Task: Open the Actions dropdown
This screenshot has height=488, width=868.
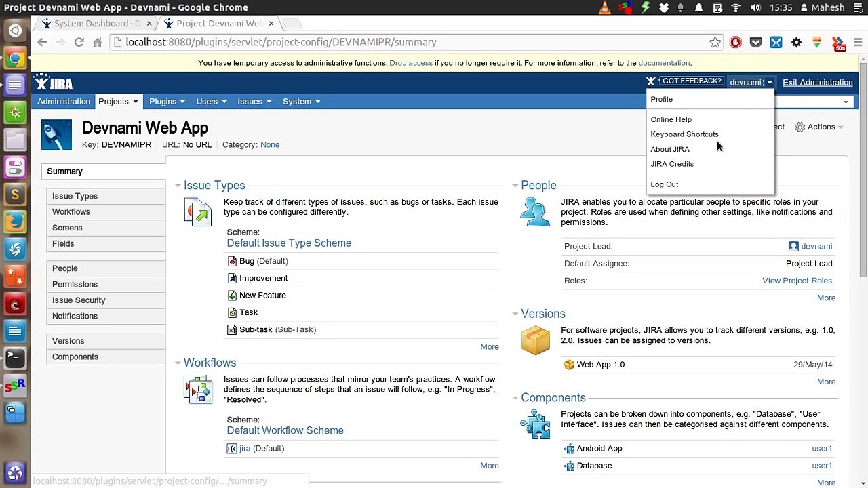Action: tap(819, 127)
